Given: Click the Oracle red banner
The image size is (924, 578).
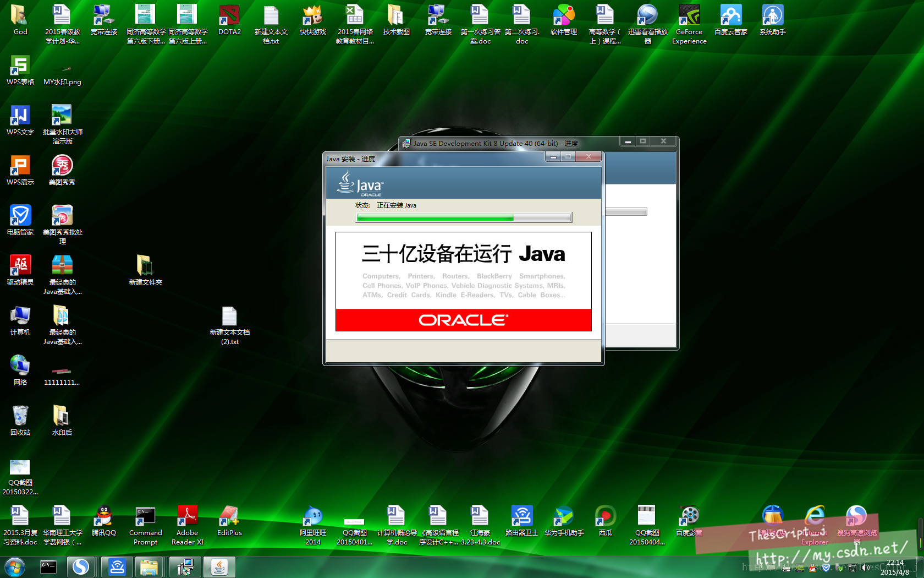Looking at the screenshot, I should pyautogui.click(x=464, y=320).
